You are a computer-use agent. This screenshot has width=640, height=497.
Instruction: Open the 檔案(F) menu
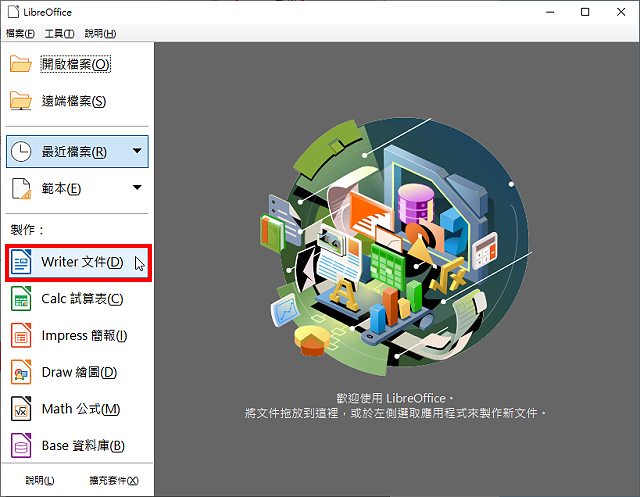click(20, 33)
